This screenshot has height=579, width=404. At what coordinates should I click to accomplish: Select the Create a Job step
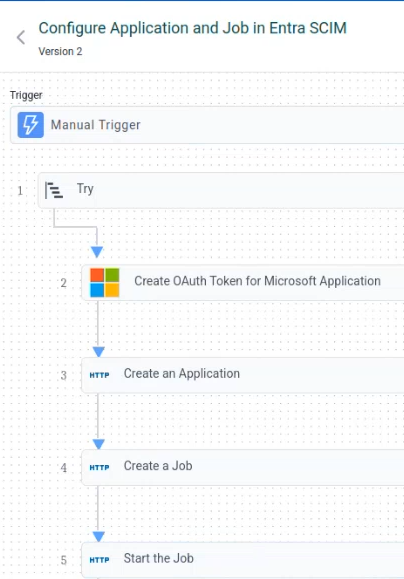coord(243,467)
